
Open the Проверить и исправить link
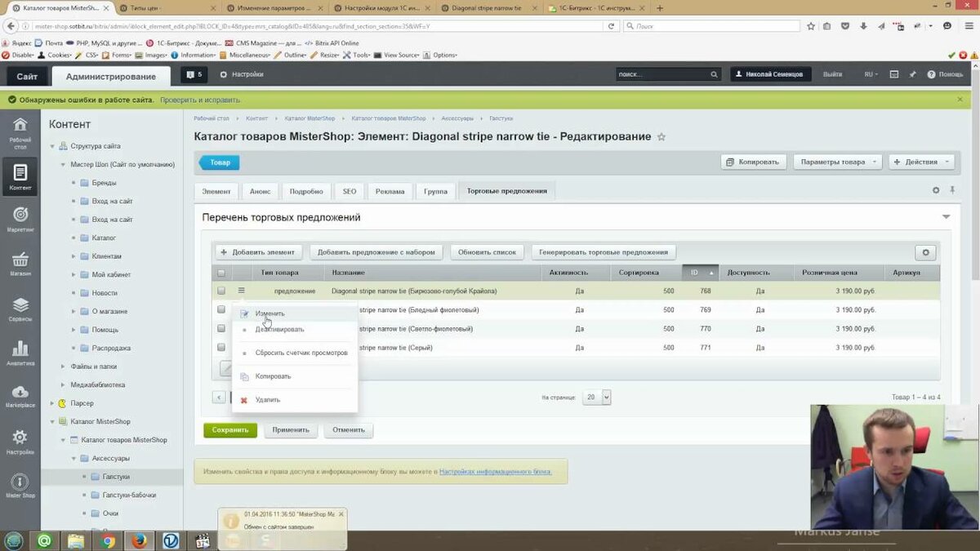200,100
